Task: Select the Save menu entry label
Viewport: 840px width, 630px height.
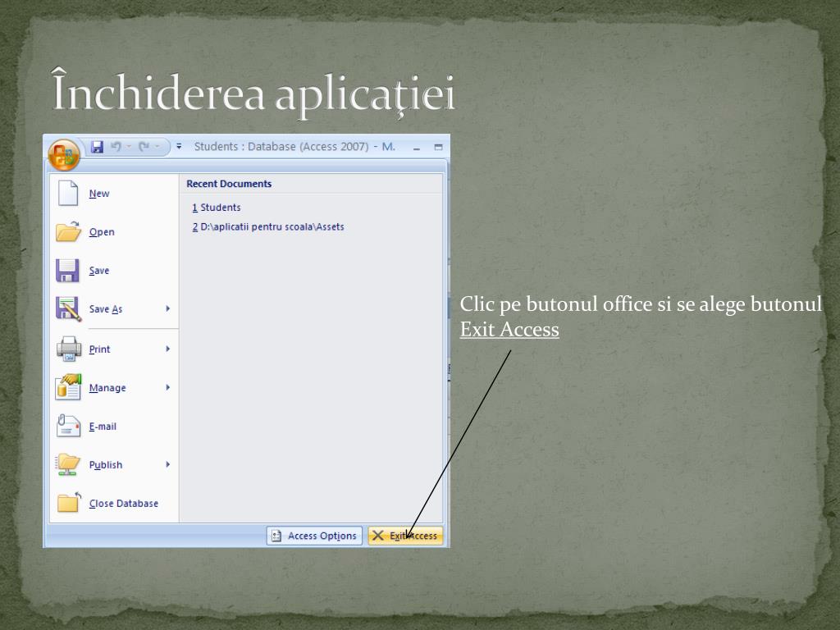Action: tap(99, 271)
